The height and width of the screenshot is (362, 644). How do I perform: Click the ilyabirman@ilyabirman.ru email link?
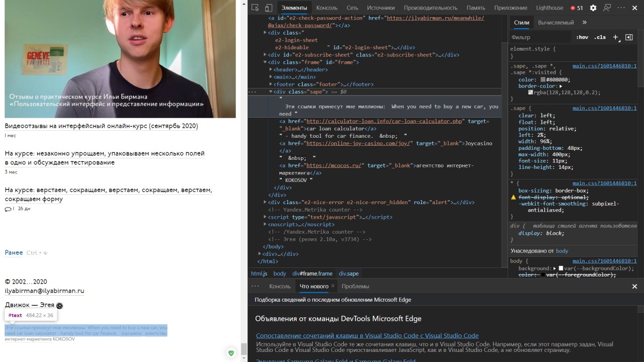[x=44, y=291]
